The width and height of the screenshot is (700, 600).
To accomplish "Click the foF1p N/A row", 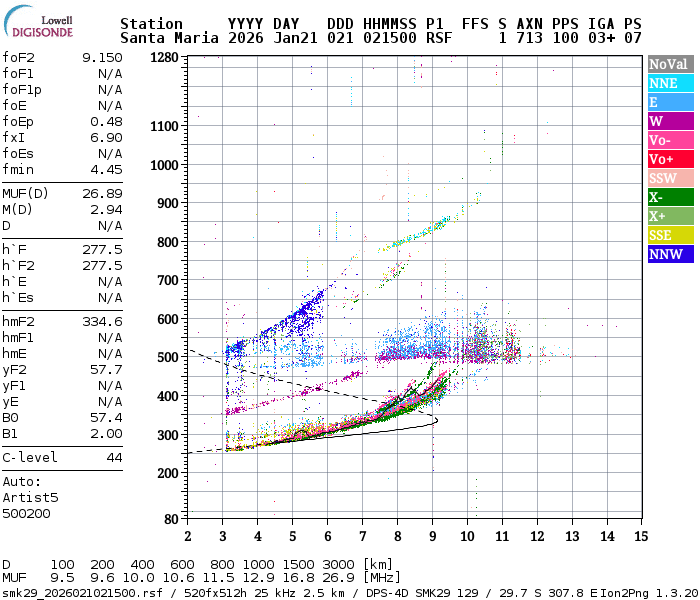I will 62,90.
